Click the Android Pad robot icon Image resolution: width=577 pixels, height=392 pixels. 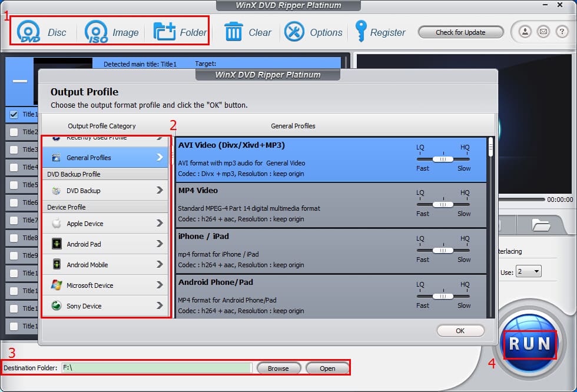[57, 244]
